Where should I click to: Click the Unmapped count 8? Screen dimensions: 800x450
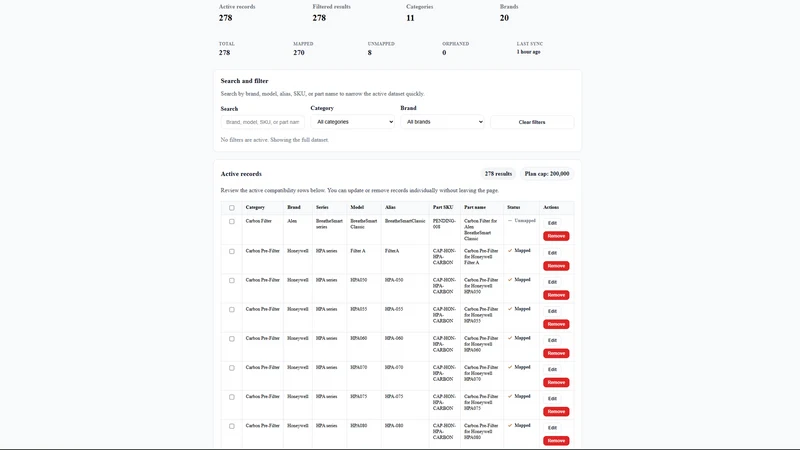[369, 53]
